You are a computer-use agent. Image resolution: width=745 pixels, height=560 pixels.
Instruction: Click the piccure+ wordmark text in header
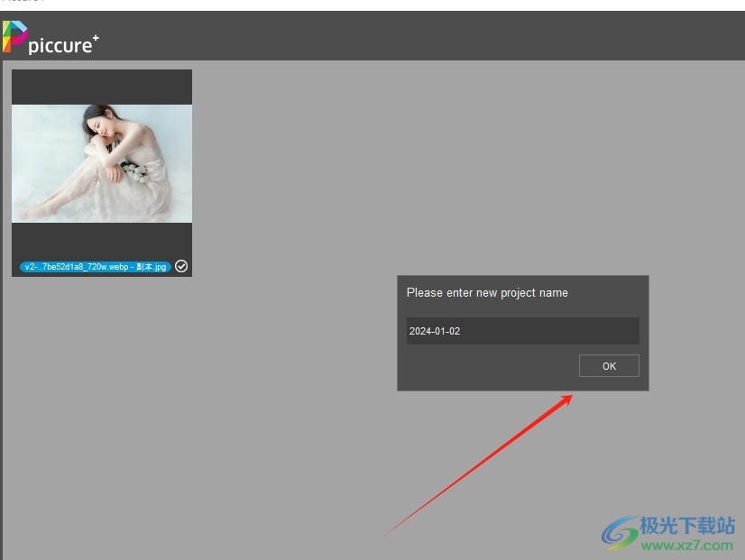[x=60, y=45]
